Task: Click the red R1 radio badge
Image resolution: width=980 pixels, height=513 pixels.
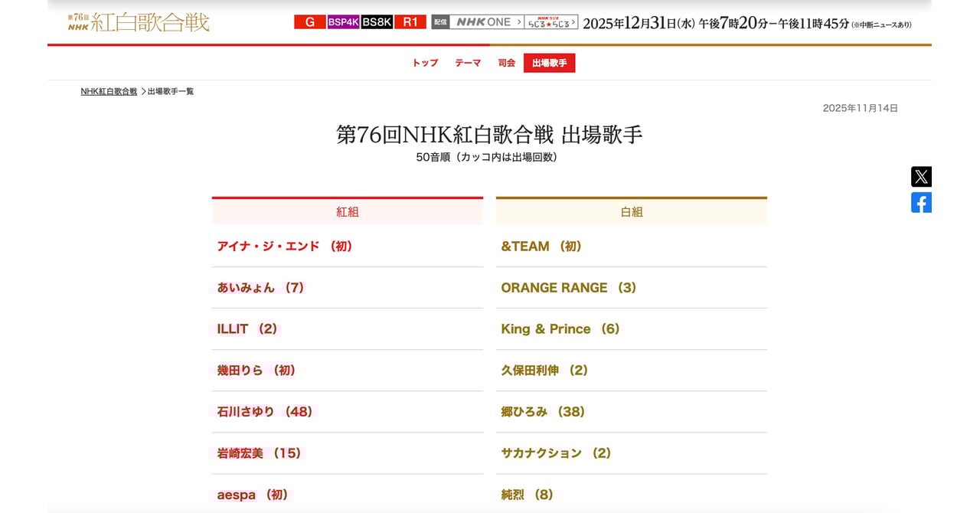Action: tap(410, 22)
